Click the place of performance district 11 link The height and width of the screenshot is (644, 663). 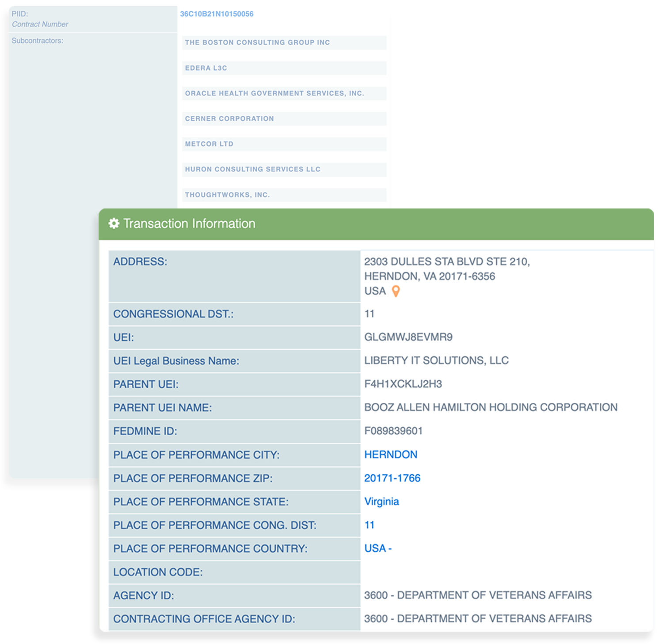point(370,525)
